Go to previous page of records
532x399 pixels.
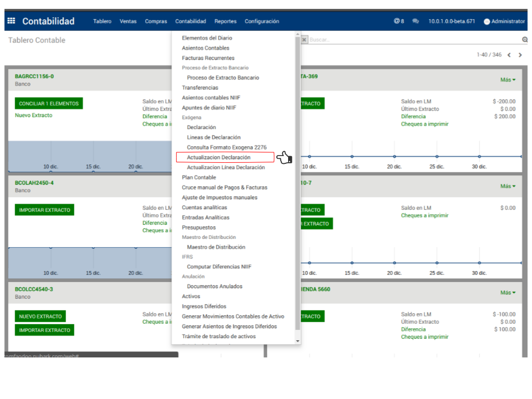click(509, 55)
